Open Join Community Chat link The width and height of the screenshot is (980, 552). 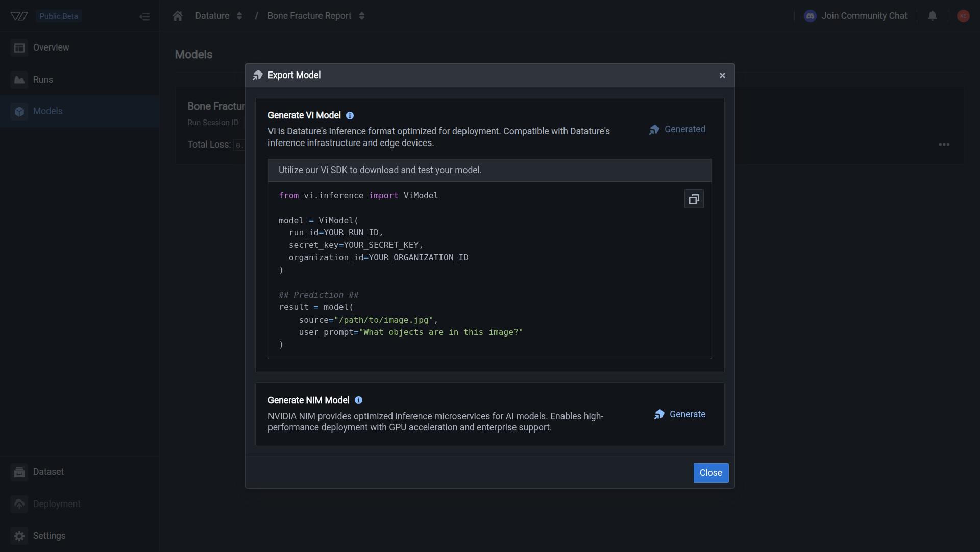[x=856, y=16]
